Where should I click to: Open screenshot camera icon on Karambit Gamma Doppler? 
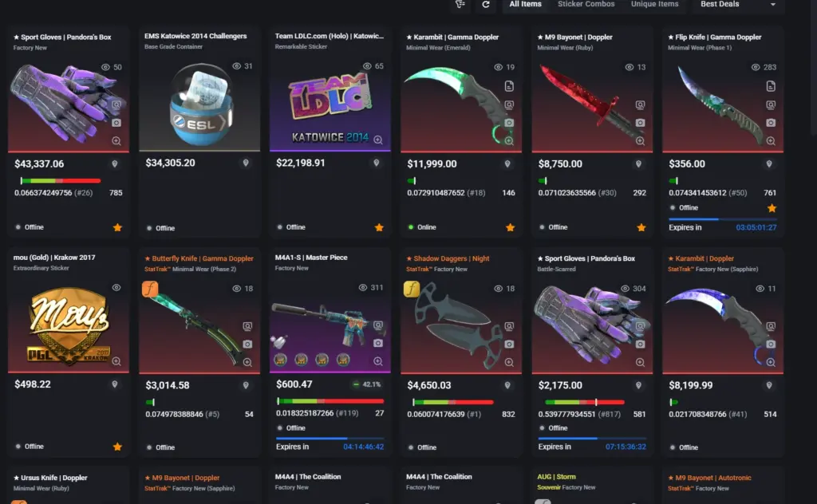click(x=509, y=123)
